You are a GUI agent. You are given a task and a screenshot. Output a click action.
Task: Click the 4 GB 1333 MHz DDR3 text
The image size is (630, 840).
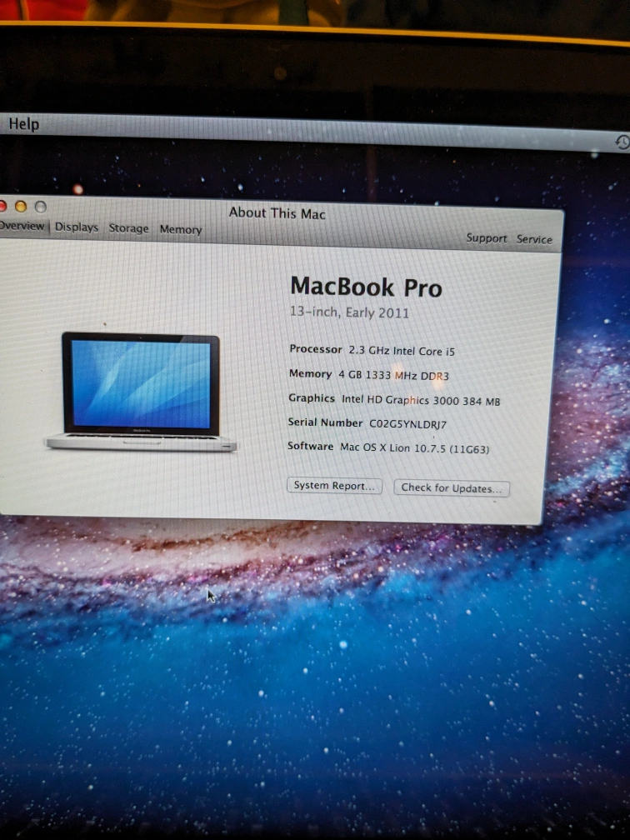[393, 375]
